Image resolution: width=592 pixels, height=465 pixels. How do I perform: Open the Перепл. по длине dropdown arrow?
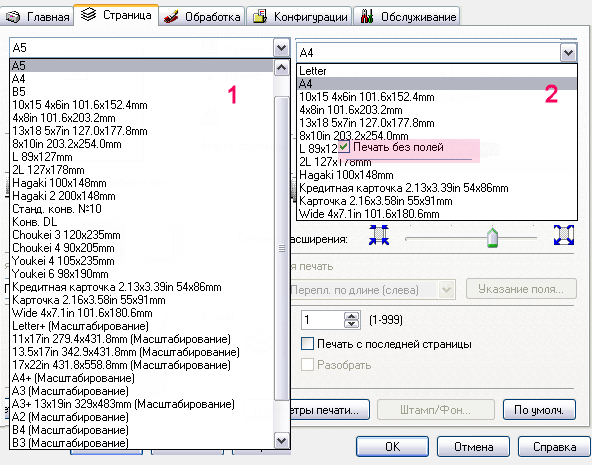point(446,290)
